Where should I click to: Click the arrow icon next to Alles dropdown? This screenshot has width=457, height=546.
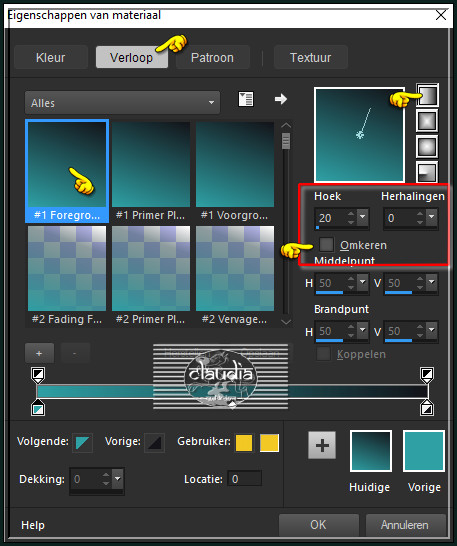pos(280,99)
